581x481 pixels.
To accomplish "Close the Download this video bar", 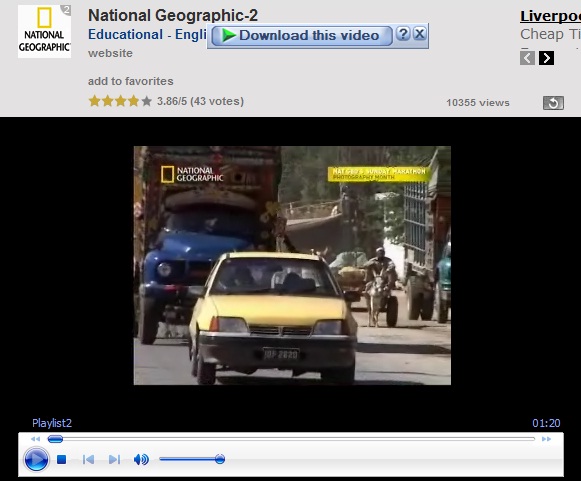I will pos(419,34).
